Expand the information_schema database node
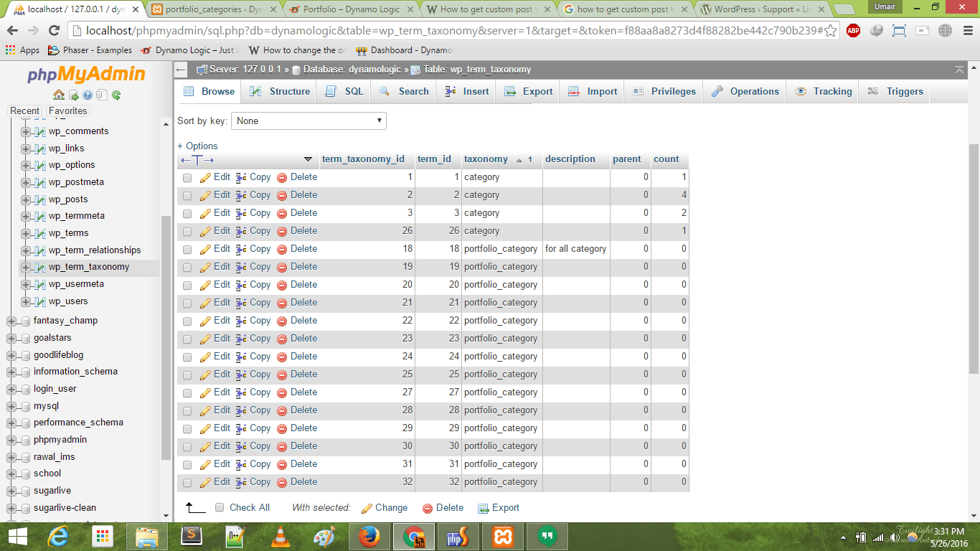Image resolution: width=980 pixels, height=551 pixels. coord(11,372)
